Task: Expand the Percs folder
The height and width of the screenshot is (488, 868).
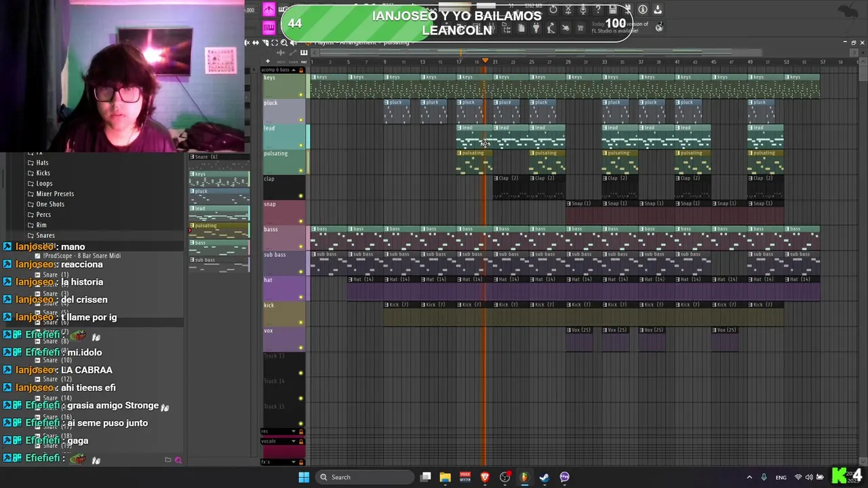Action: click(43, 214)
